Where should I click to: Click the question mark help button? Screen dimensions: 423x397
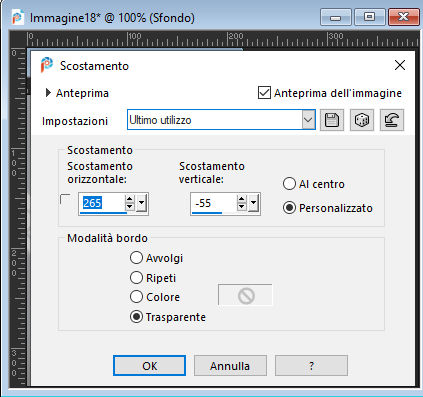tap(311, 366)
